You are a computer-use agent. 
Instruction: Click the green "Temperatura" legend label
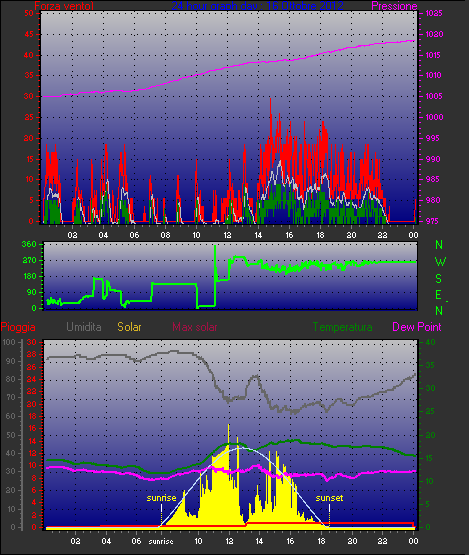[x=342, y=327]
